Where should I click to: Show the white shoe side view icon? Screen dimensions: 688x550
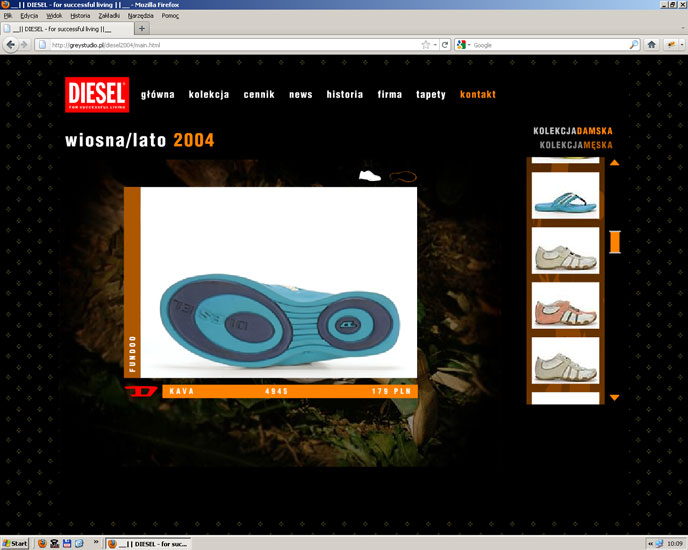click(x=370, y=176)
